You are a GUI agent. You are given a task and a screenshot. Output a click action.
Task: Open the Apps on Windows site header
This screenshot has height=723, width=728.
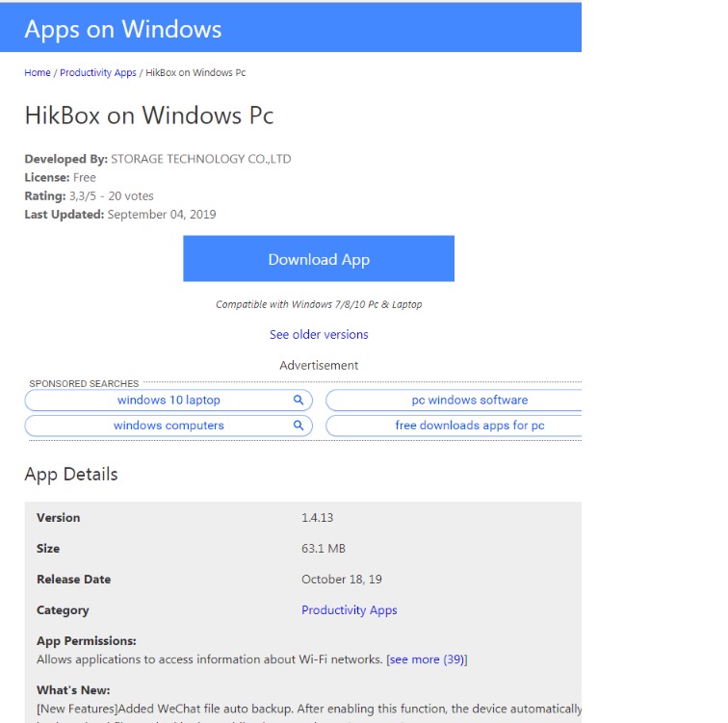123,29
